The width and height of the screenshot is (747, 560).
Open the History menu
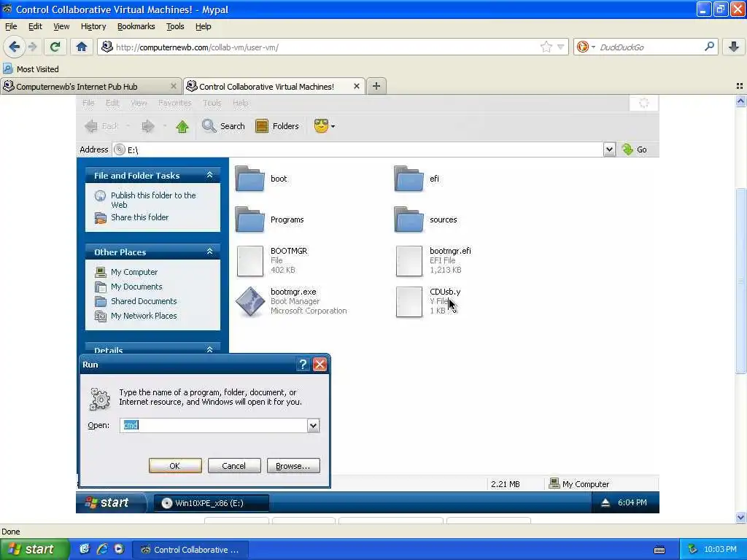(x=93, y=26)
